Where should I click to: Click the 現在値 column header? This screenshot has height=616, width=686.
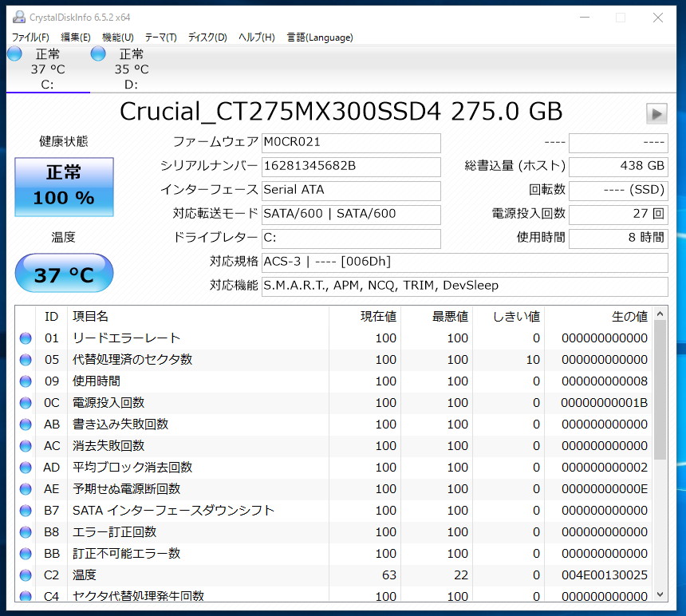[365, 316]
